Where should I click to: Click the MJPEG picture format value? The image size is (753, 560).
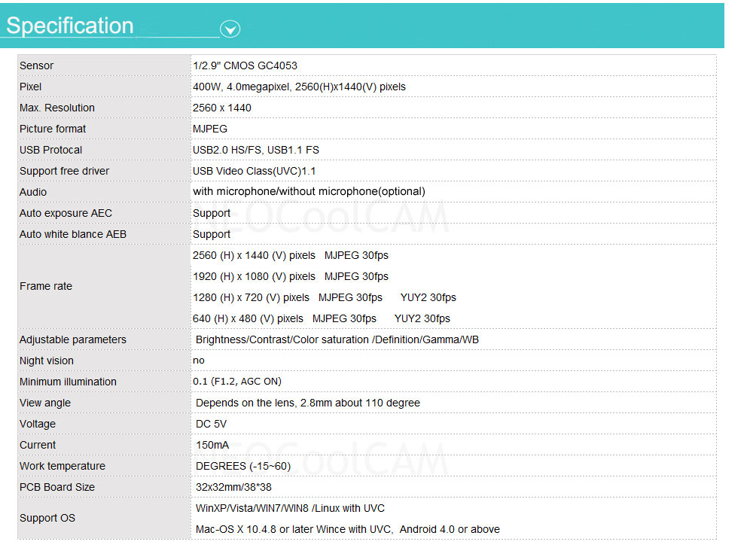tap(210, 129)
